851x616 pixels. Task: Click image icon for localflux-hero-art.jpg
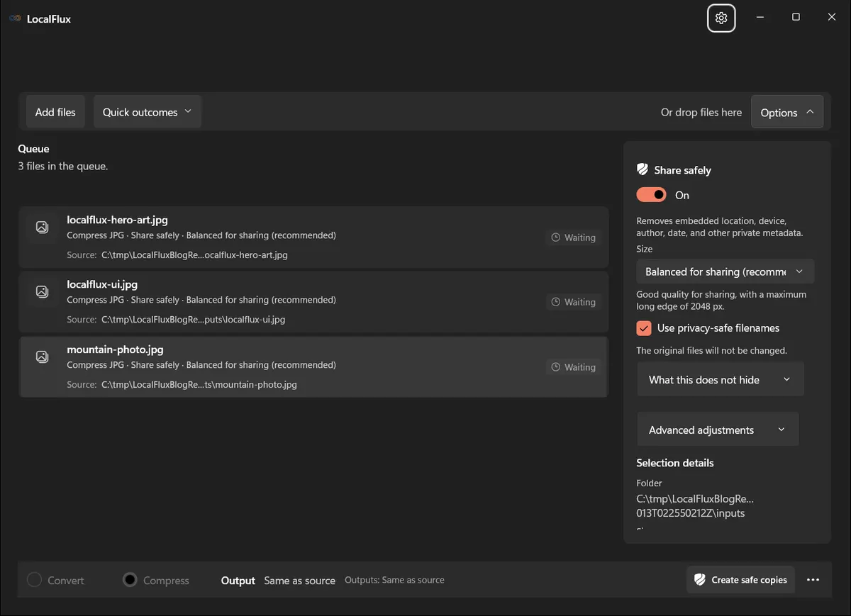pyautogui.click(x=42, y=227)
